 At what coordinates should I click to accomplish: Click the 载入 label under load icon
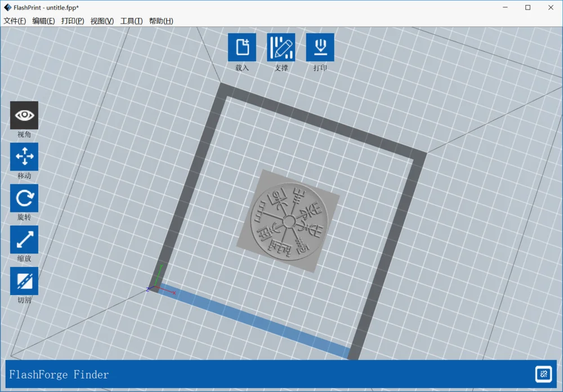point(242,68)
